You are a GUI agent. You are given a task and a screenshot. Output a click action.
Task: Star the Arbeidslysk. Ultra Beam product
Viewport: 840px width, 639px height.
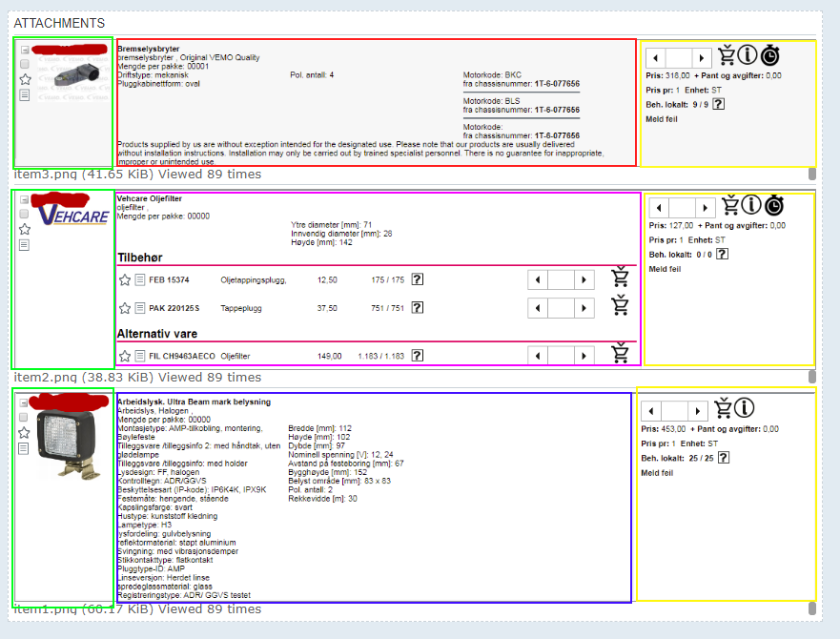click(x=25, y=432)
